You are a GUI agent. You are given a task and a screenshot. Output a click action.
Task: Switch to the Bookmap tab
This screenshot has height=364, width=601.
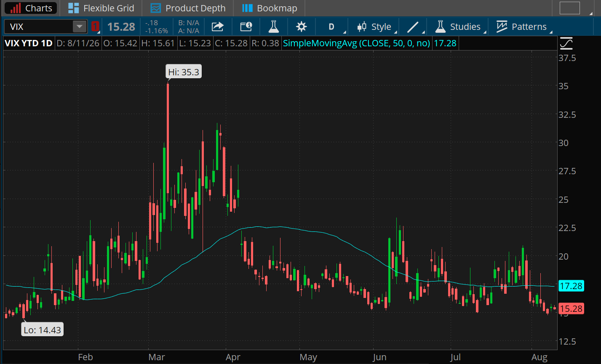coord(270,8)
